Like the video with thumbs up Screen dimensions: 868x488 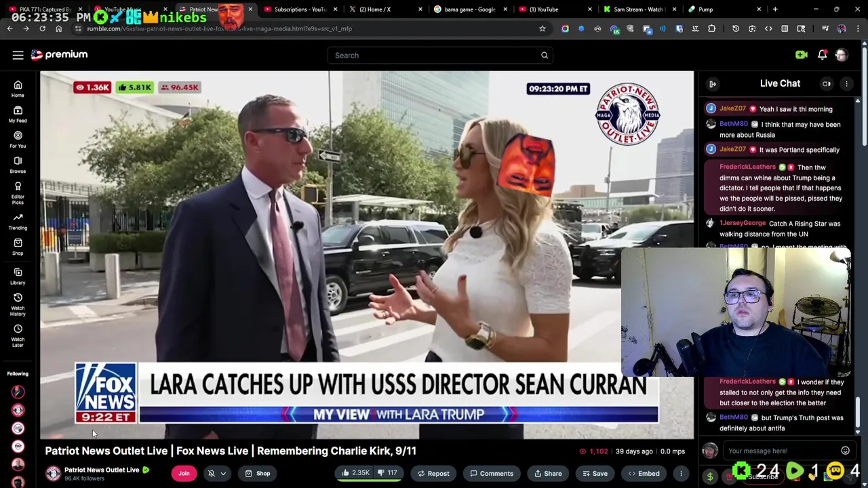(355, 474)
